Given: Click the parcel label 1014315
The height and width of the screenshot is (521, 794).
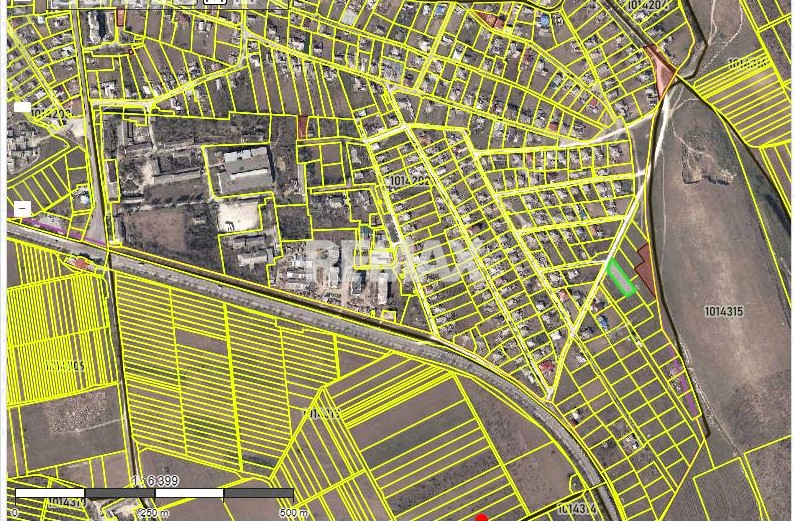Looking at the screenshot, I should click(x=723, y=312).
